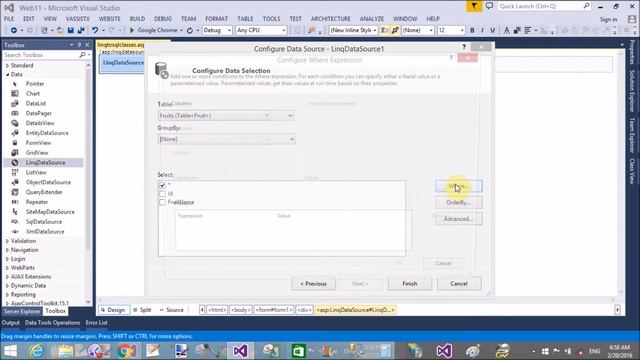The width and height of the screenshot is (640, 360).
Task: Click the dialog help question mark
Action: [x=464, y=47]
